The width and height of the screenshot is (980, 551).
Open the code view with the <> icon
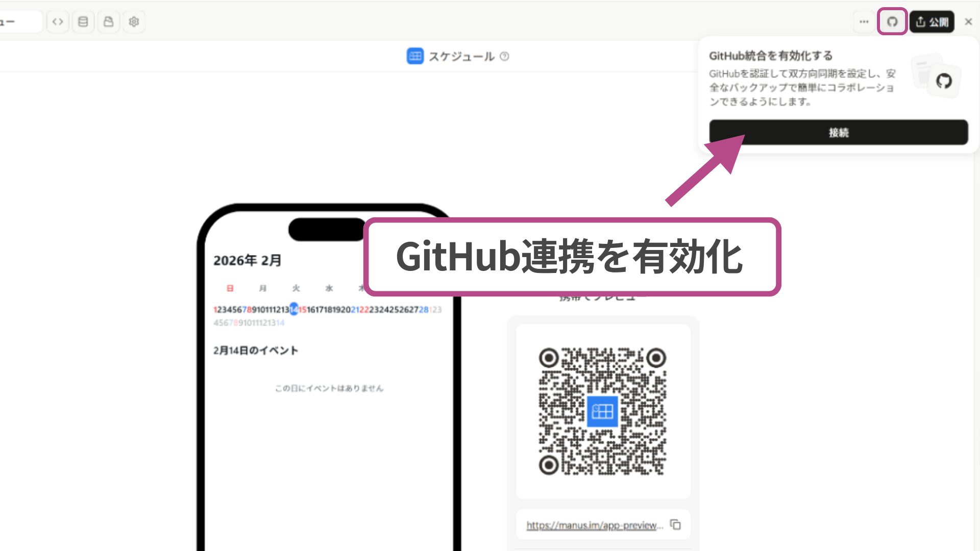tap(57, 21)
